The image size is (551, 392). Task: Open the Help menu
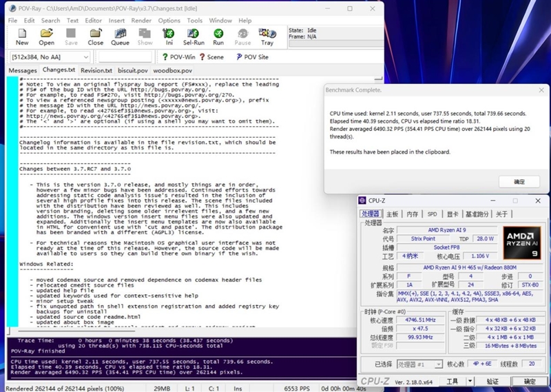point(245,21)
